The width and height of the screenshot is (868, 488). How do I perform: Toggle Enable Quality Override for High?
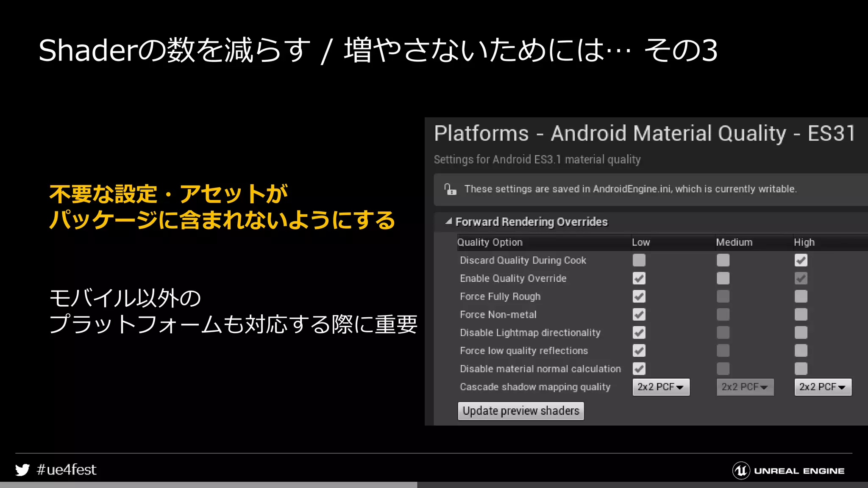click(801, 278)
